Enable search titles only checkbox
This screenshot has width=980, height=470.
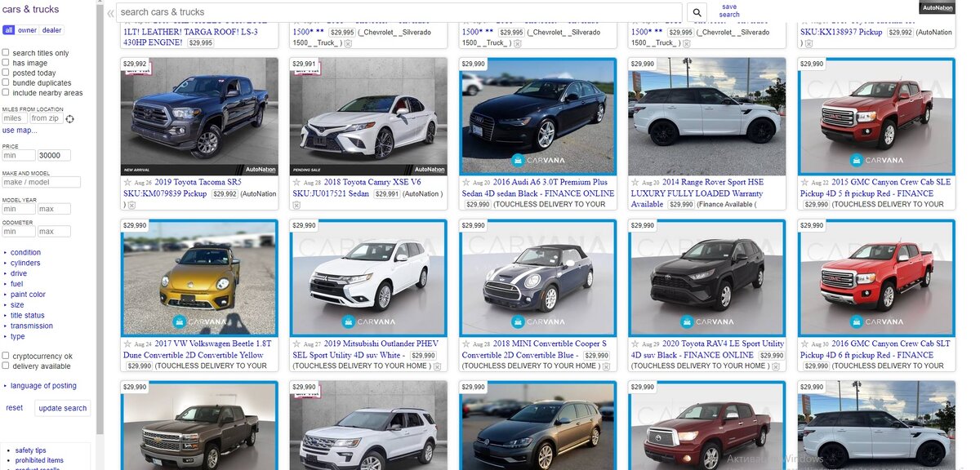click(6, 52)
